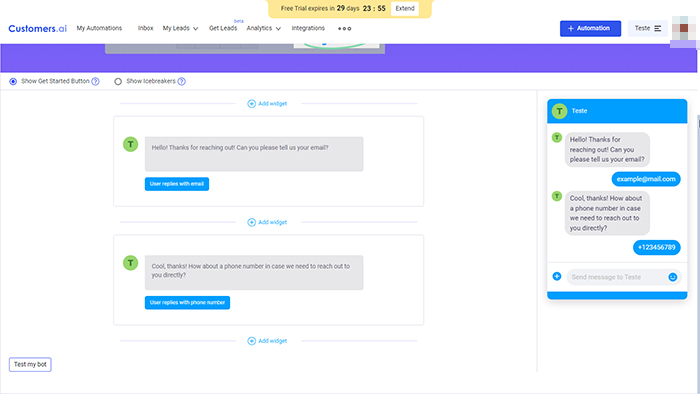Screen dimensions: 700x394
Task: Select the Show Get Started Button radio option
Action: tap(13, 81)
